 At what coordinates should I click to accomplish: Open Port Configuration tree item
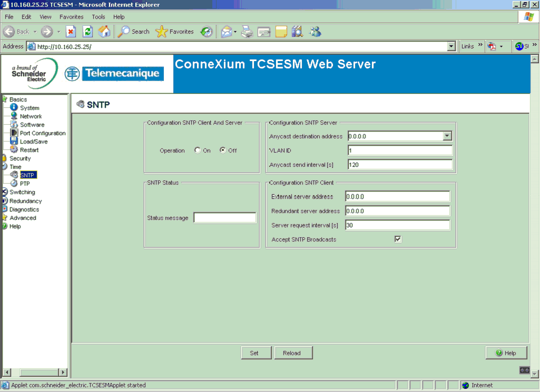click(x=42, y=133)
